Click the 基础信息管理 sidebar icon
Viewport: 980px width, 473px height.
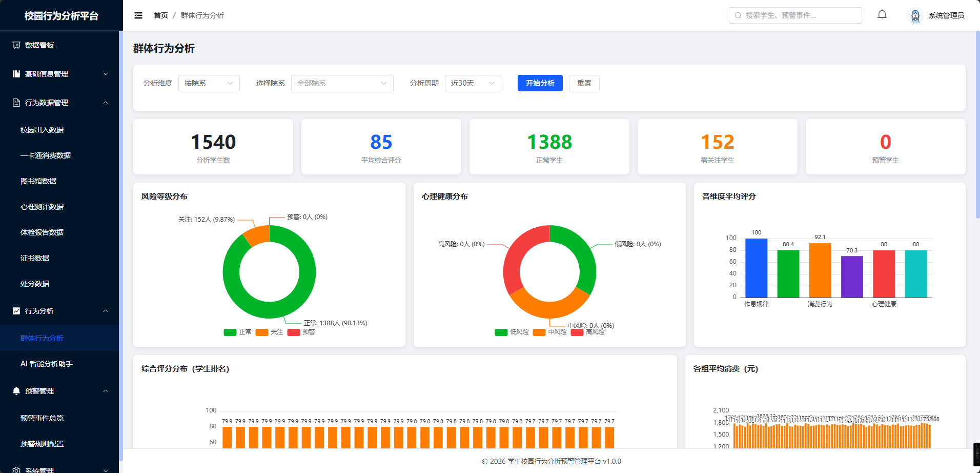click(16, 74)
